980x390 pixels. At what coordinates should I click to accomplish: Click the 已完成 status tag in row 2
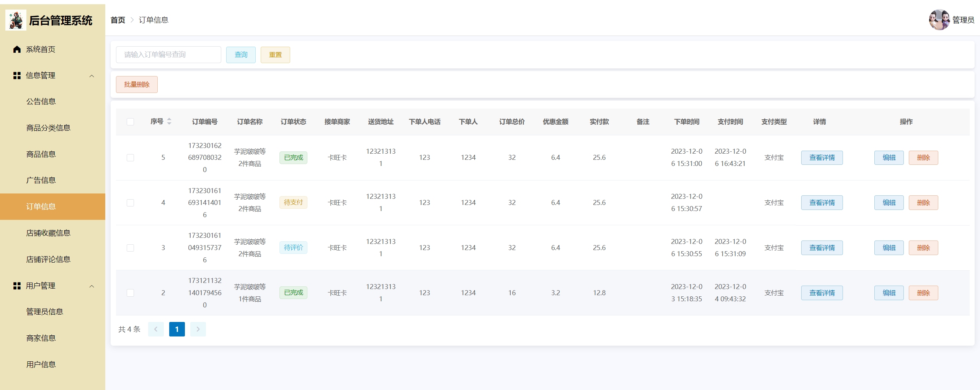click(293, 292)
